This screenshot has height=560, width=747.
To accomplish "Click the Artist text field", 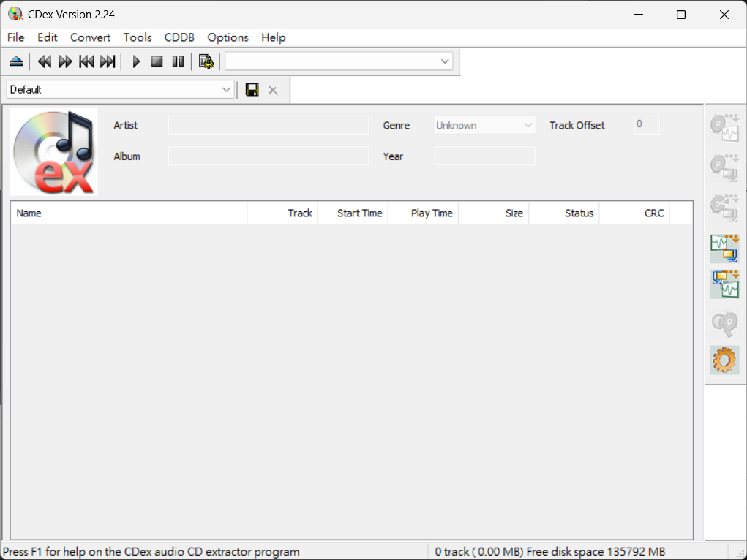I will coord(269,126).
